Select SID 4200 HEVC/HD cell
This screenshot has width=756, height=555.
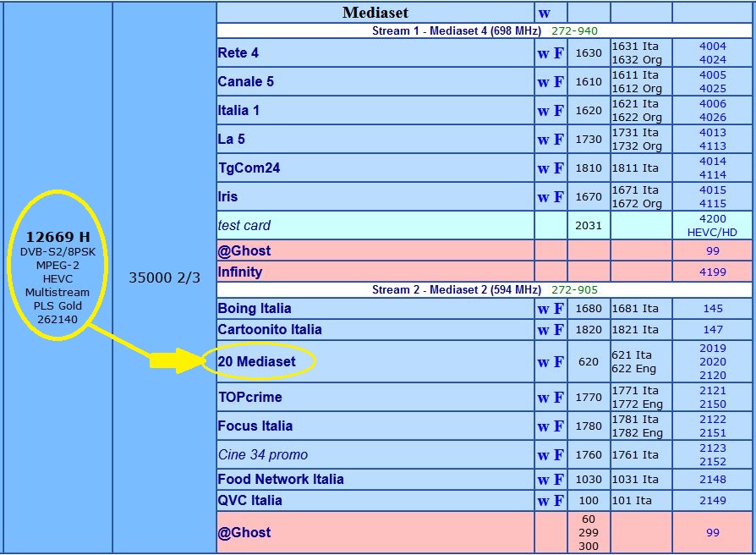[712, 225]
